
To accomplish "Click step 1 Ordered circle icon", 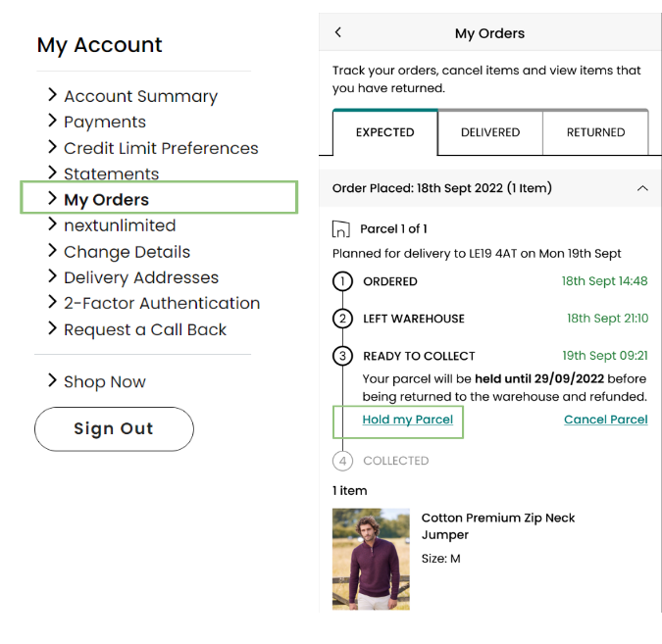I will click(x=342, y=282).
